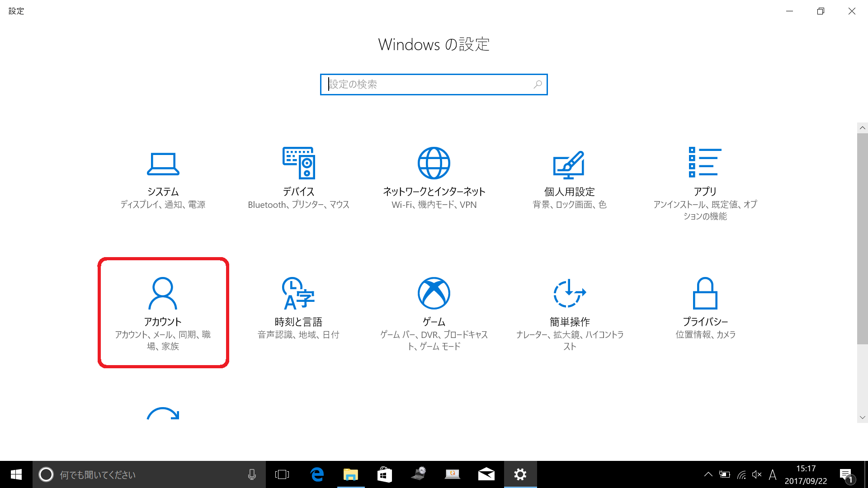
Task: Click the Bluetooth、プリンター、マウス description
Action: pos(298,205)
